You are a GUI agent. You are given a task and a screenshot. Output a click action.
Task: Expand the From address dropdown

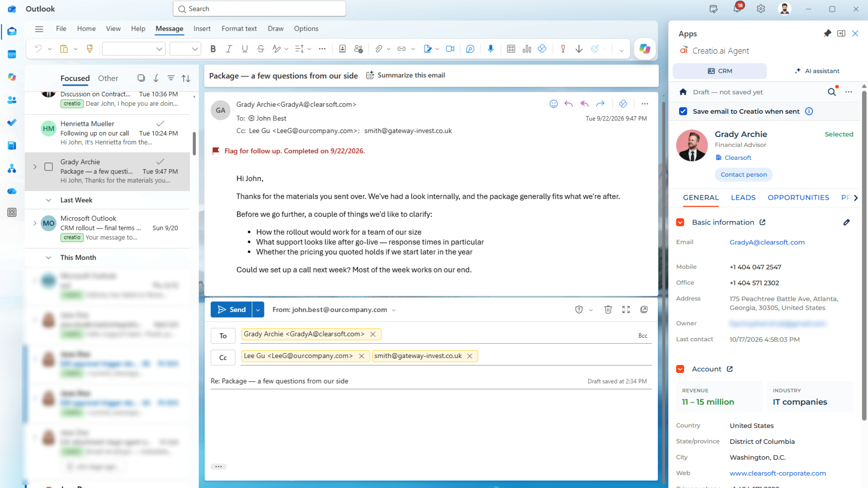point(393,310)
